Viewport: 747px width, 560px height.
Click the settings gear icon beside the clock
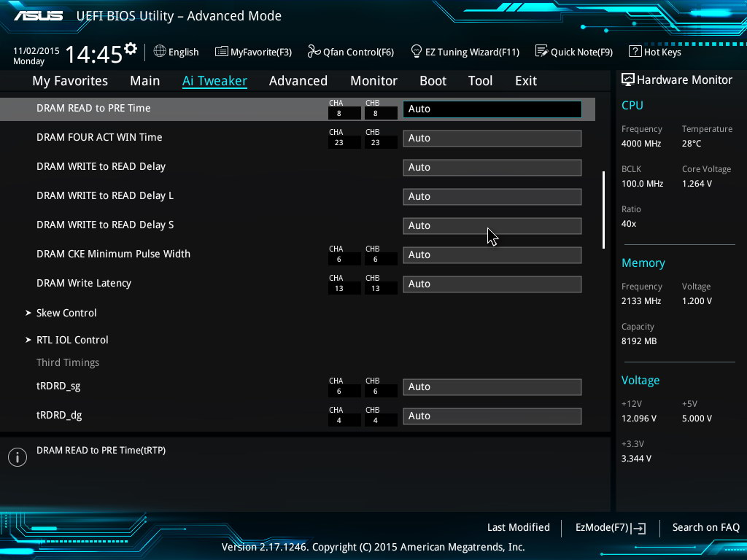[x=131, y=49]
